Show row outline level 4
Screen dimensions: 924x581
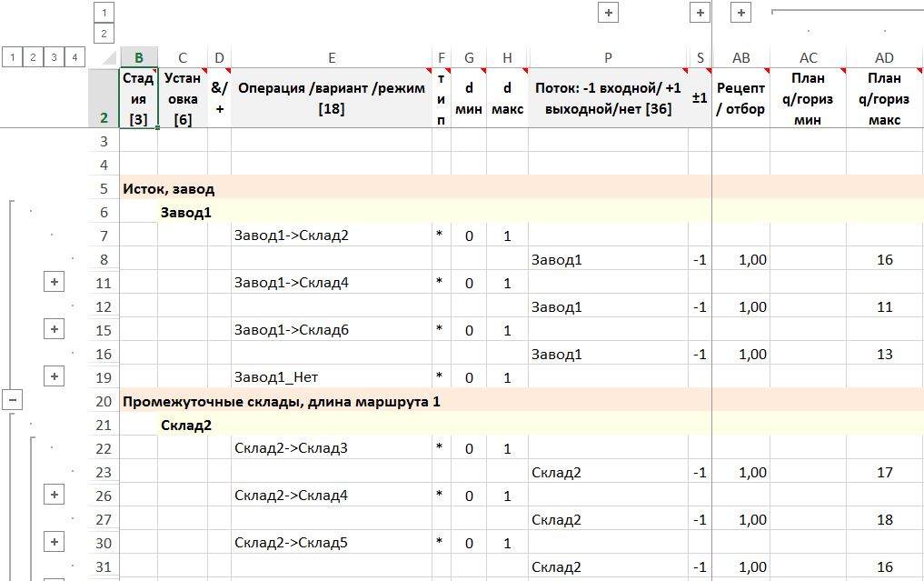tap(75, 57)
